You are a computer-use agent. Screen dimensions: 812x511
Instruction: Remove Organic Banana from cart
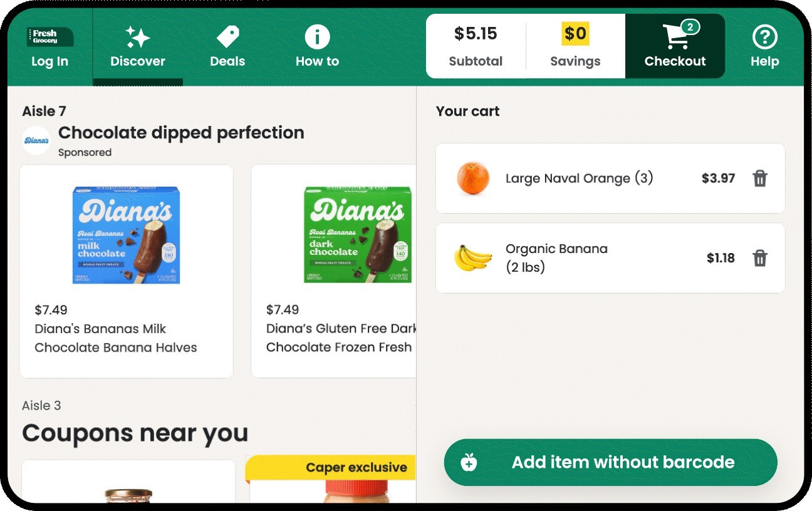tap(759, 258)
